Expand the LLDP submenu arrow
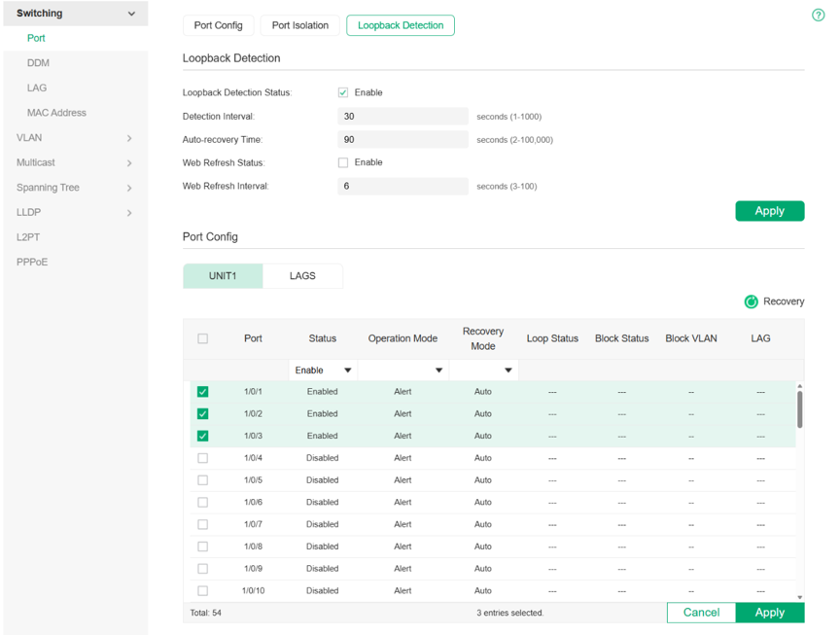 click(x=129, y=213)
